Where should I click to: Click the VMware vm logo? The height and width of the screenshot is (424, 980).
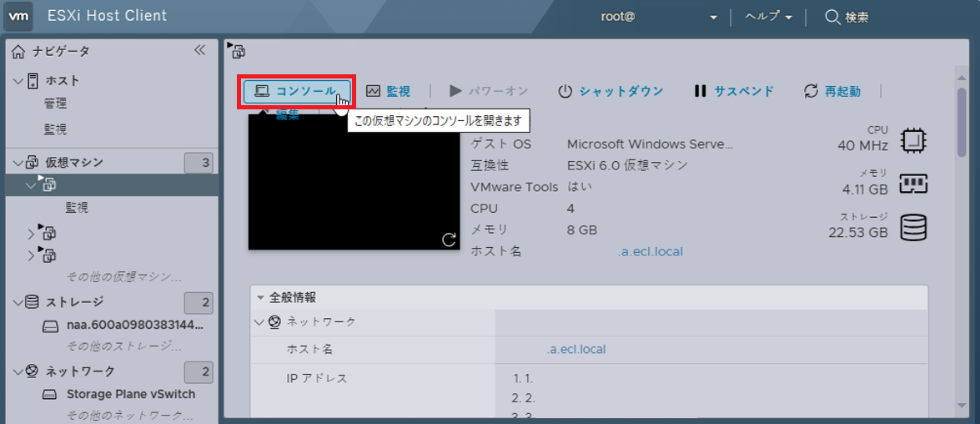(x=19, y=16)
